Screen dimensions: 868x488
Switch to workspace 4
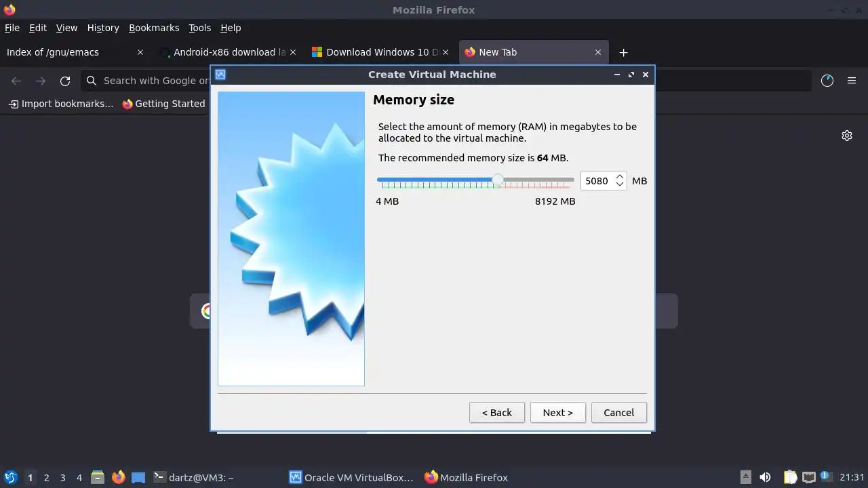coord(79,477)
